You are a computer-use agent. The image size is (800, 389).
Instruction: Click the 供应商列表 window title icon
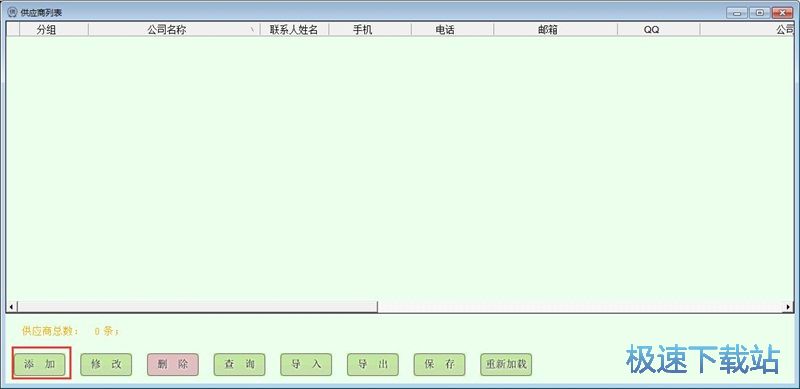[12, 12]
